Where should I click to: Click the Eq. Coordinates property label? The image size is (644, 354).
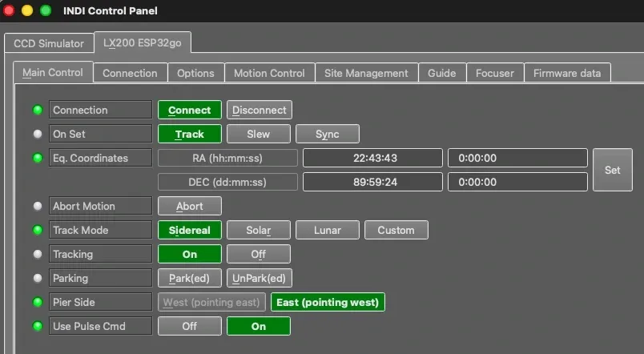click(101, 158)
